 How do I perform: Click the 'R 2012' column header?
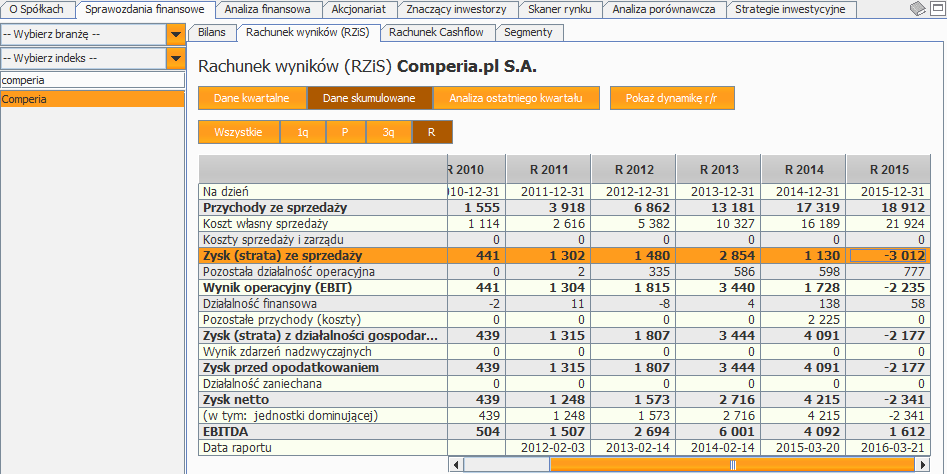tap(634, 170)
